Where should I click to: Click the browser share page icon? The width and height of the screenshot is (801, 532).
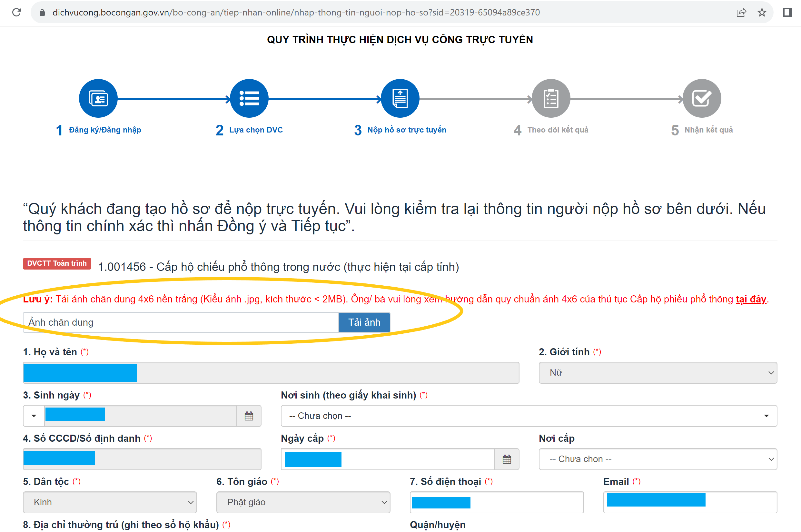coord(741,13)
